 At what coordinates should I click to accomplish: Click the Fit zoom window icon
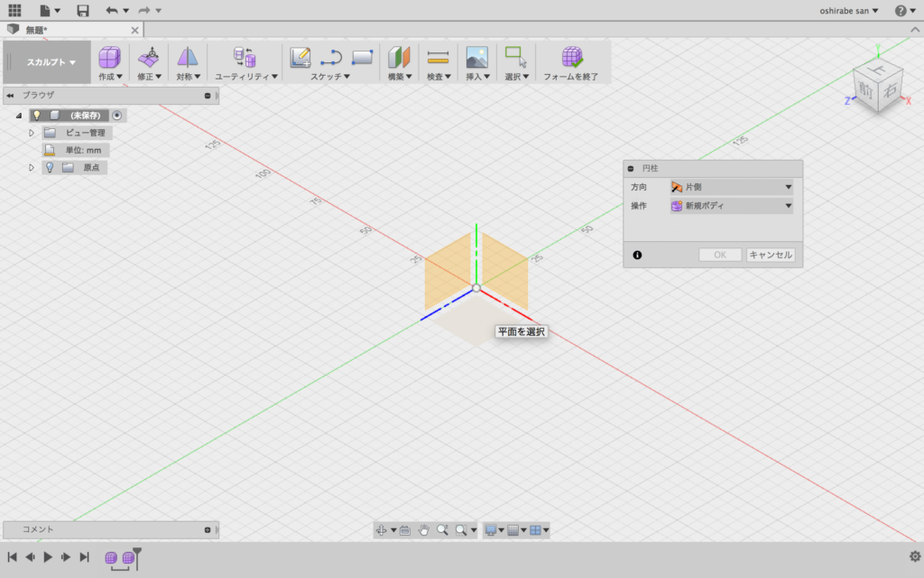click(461, 530)
